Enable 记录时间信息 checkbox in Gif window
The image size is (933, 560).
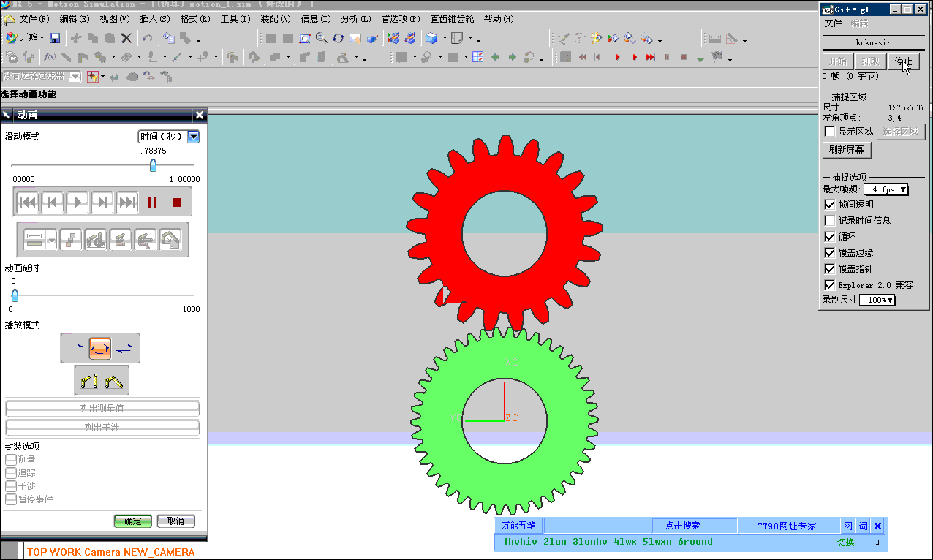click(829, 221)
